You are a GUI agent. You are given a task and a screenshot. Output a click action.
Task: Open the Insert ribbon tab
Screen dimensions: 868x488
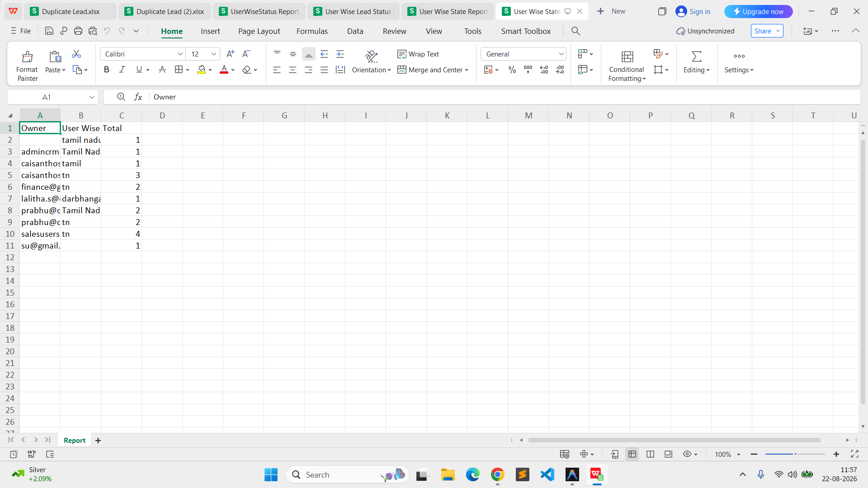[x=210, y=31]
